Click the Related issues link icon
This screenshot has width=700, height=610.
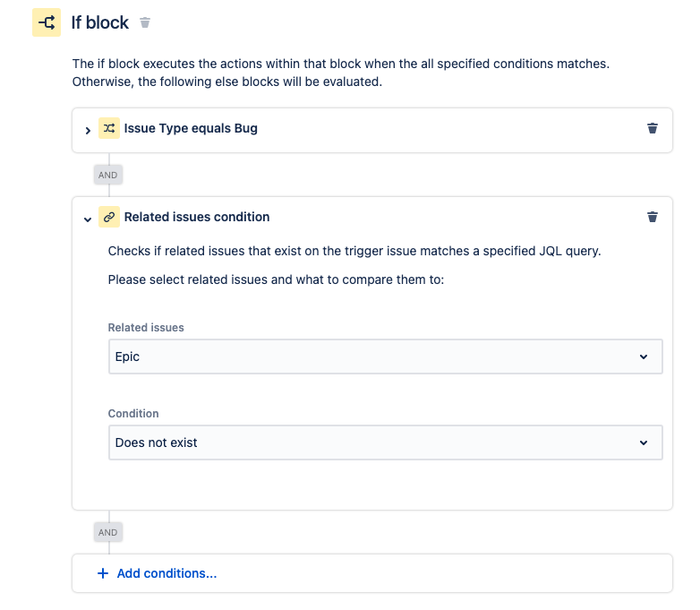[108, 217]
